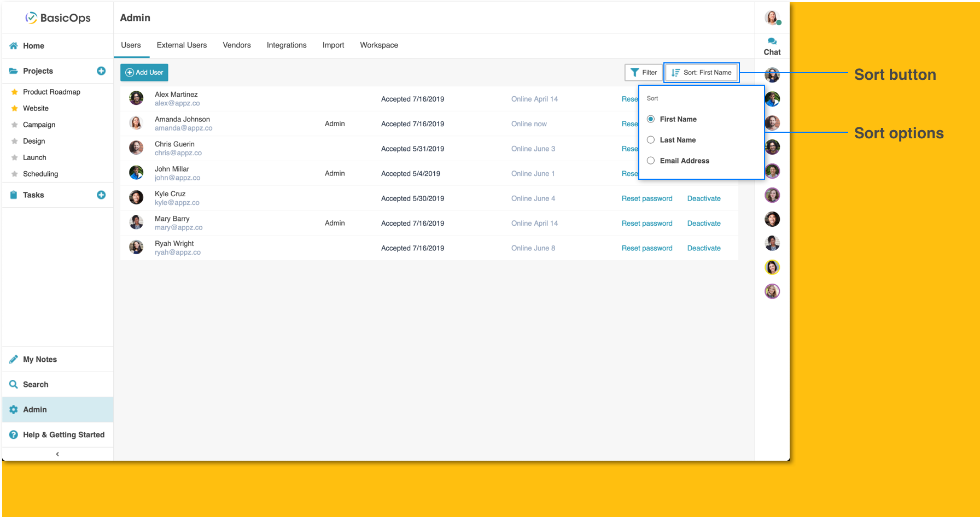Click the plus icon next to Projects
The height and width of the screenshot is (517, 980).
[x=101, y=71]
